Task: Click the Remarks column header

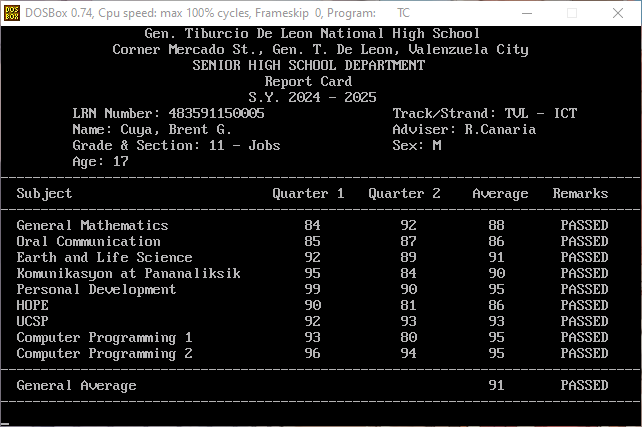Action: pyautogui.click(x=580, y=194)
